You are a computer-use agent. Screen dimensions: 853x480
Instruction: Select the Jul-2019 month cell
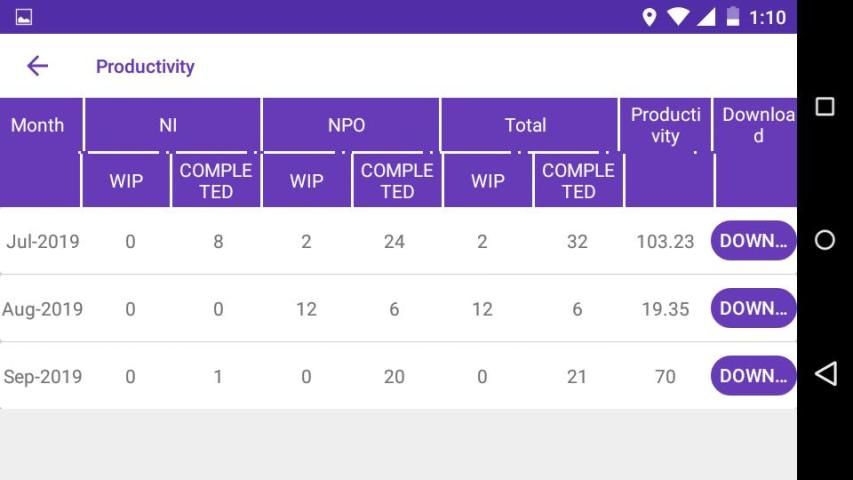click(42, 241)
